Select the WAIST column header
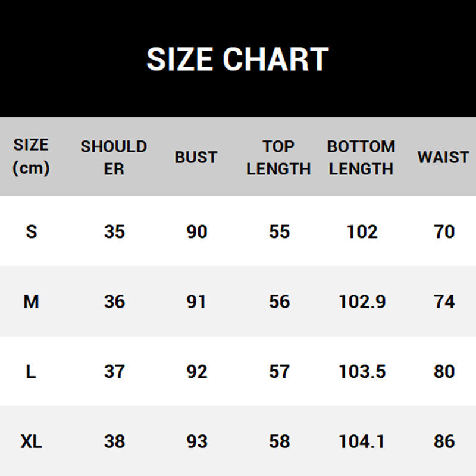 point(443,157)
